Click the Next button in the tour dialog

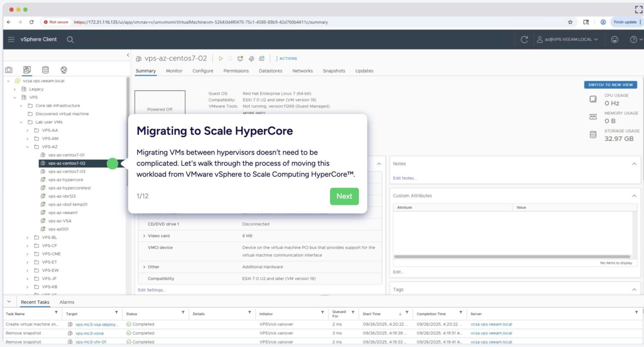click(344, 196)
